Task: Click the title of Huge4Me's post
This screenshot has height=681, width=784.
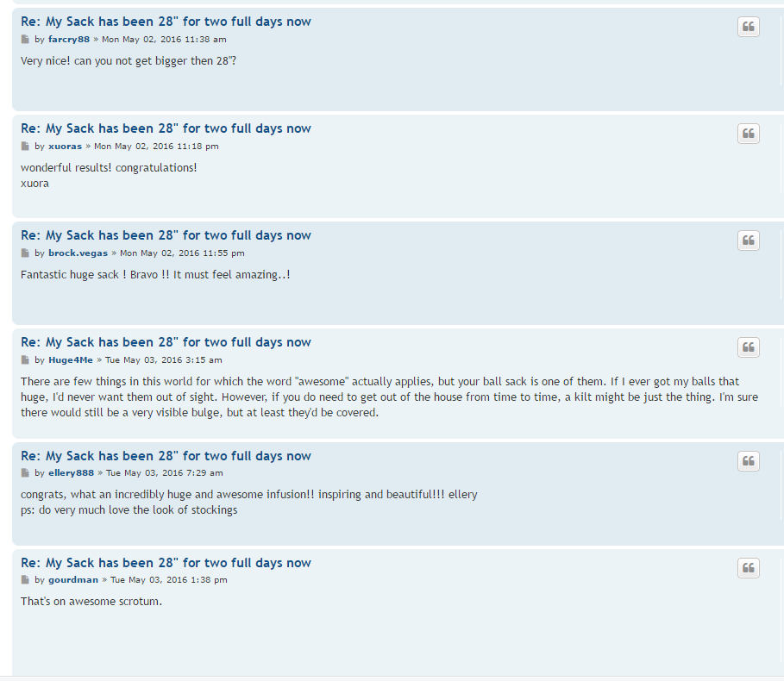Action: tap(166, 342)
